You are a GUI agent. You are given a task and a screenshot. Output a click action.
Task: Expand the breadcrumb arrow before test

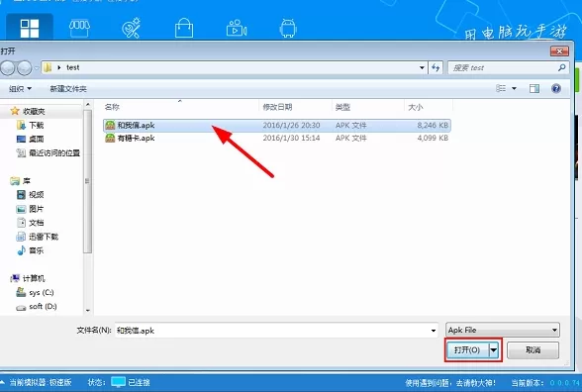(59, 67)
